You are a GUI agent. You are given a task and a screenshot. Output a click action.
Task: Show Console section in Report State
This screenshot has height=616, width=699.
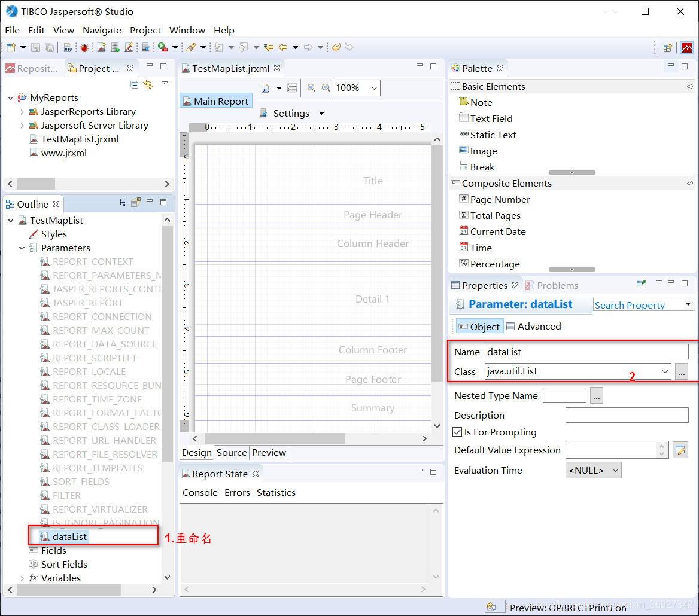click(200, 493)
